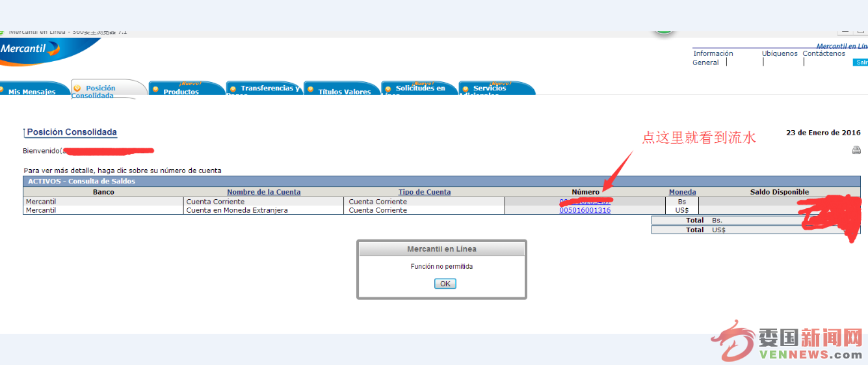Click the 'Total Bs.' row label
The height and width of the screenshot is (365, 868).
[704, 221]
